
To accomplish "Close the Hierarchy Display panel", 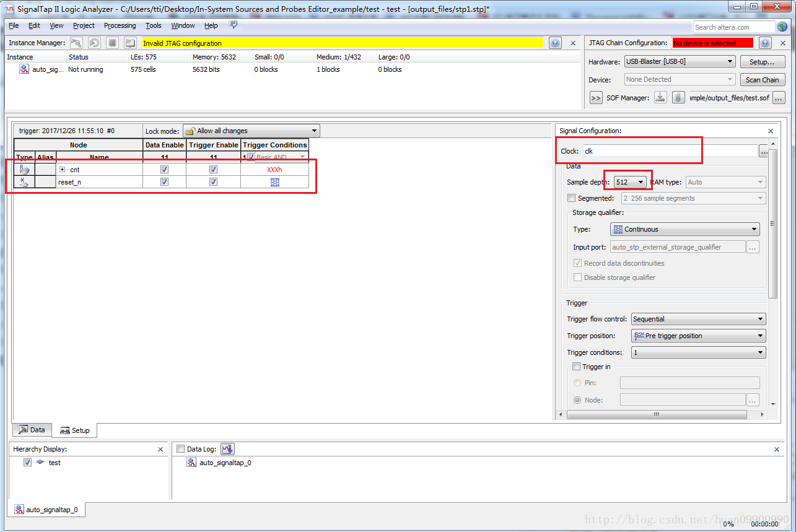I will point(160,449).
